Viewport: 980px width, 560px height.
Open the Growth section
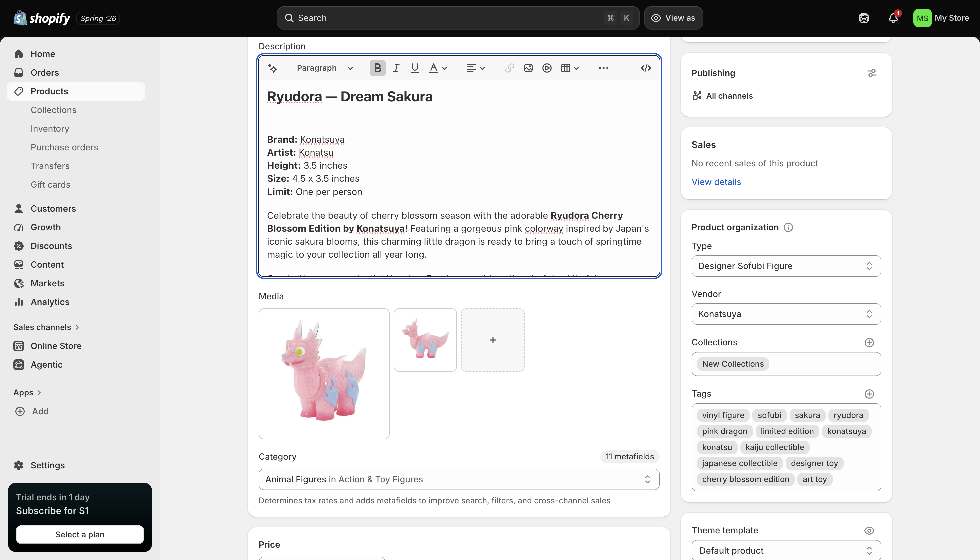[x=76, y=227]
